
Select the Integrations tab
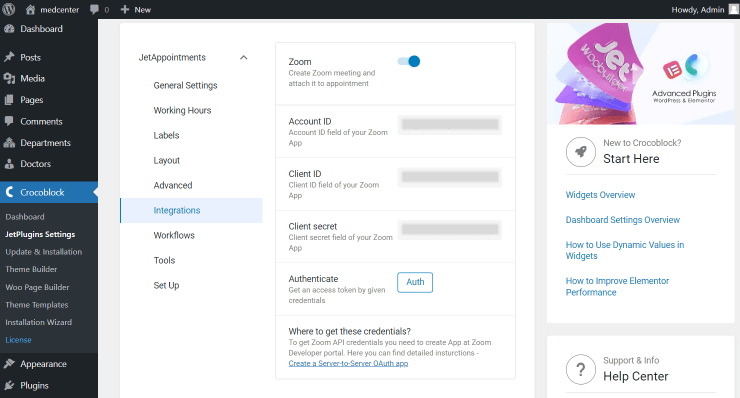click(191, 211)
